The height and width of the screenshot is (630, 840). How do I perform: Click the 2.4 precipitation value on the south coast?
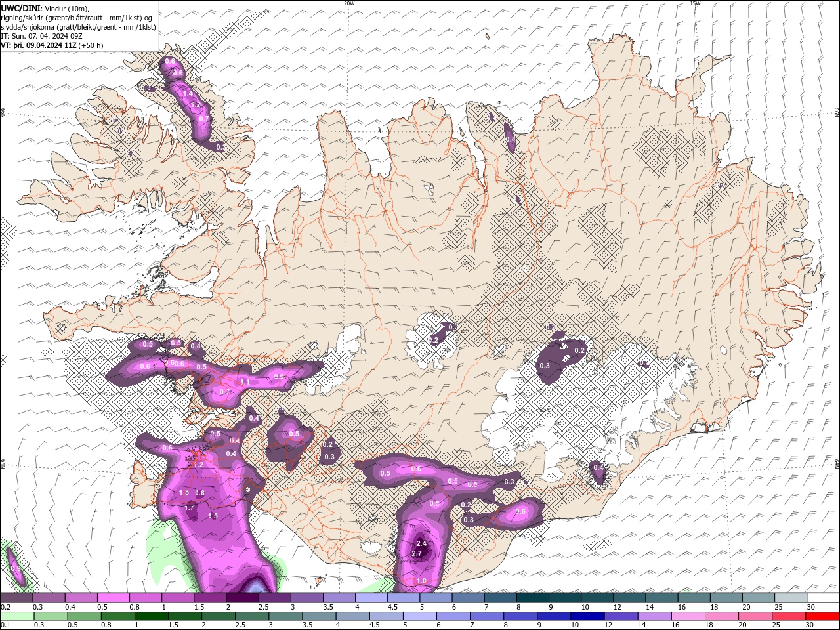[x=421, y=543]
